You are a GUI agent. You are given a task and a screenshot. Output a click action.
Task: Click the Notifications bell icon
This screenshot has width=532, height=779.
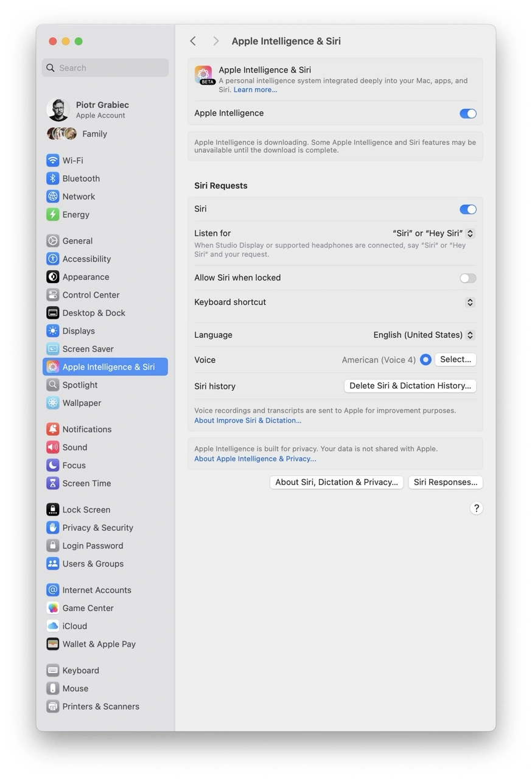[53, 429]
